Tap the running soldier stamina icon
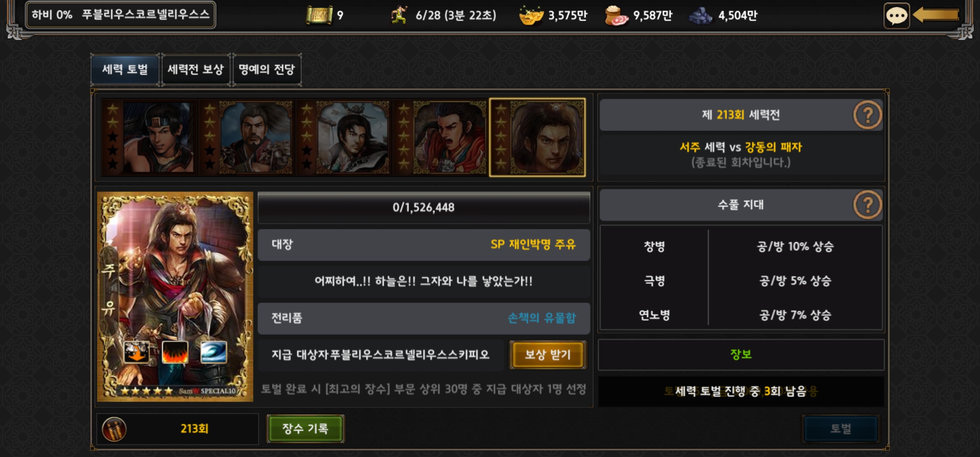 (x=399, y=15)
